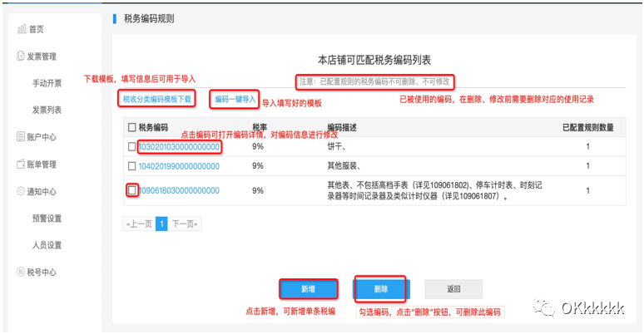This screenshot has height=334, width=644.
Task: Check the box for code 1030201030000000000
Action: pyautogui.click(x=131, y=146)
